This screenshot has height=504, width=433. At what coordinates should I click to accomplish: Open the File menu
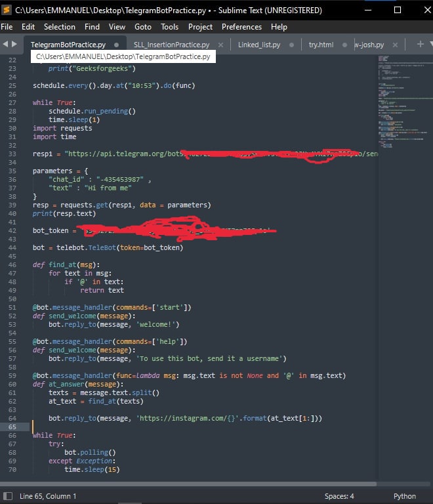[7, 27]
